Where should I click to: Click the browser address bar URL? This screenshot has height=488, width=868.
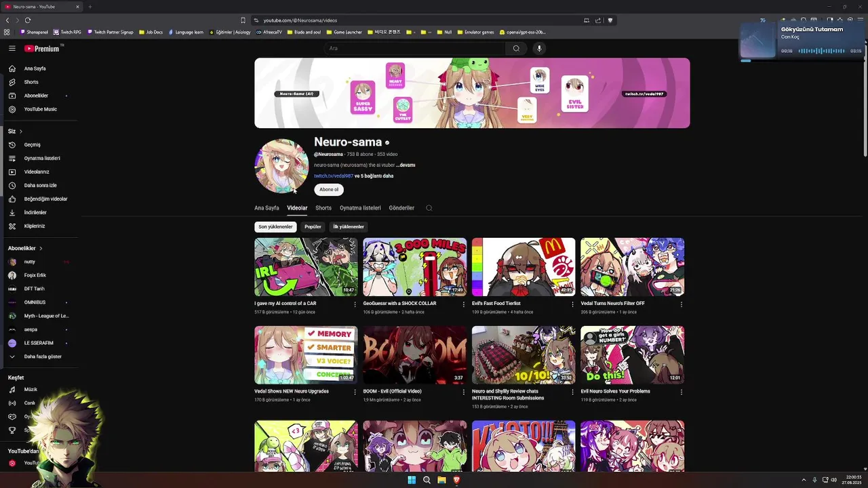click(300, 20)
